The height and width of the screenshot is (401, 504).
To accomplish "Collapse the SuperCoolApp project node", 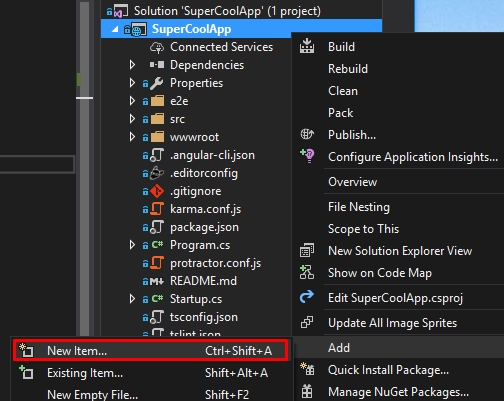I will coord(115,29).
